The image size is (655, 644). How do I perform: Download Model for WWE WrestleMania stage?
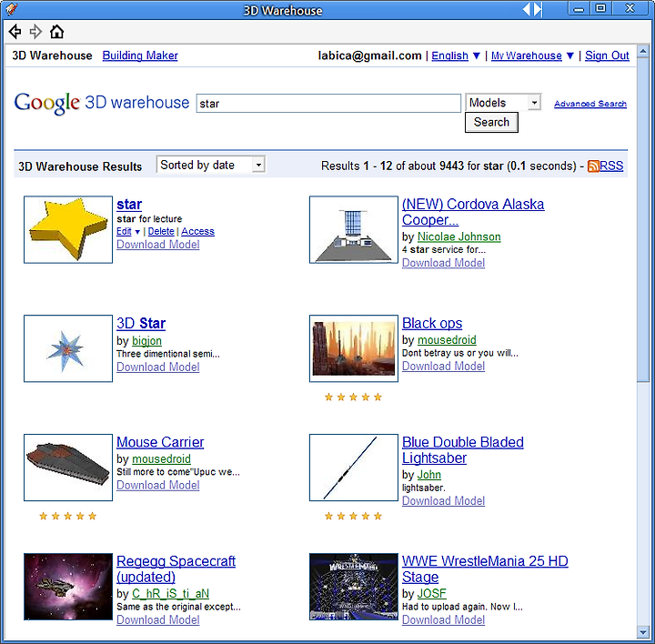point(444,619)
